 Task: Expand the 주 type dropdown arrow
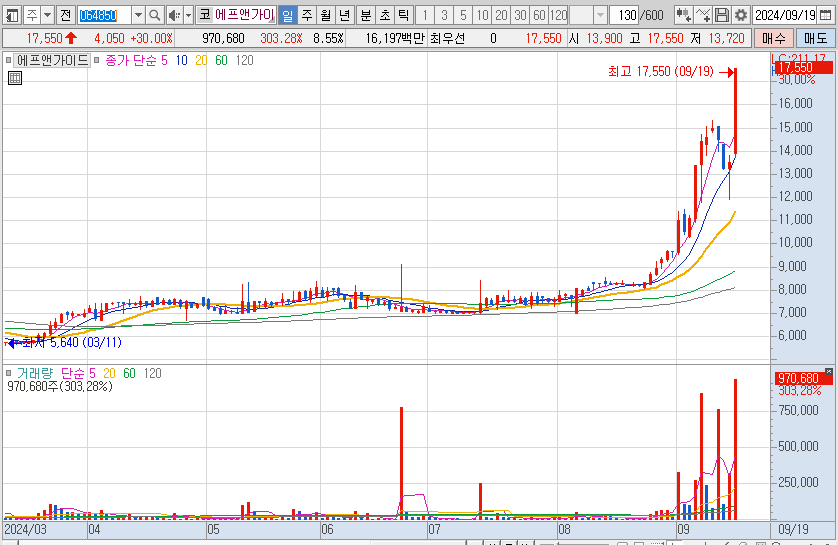pyautogui.click(x=48, y=15)
